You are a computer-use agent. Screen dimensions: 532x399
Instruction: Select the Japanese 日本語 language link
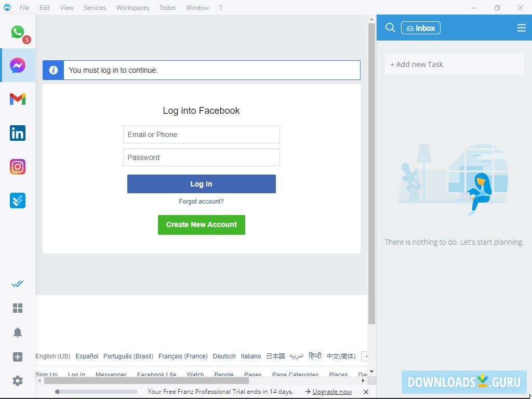coord(275,356)
